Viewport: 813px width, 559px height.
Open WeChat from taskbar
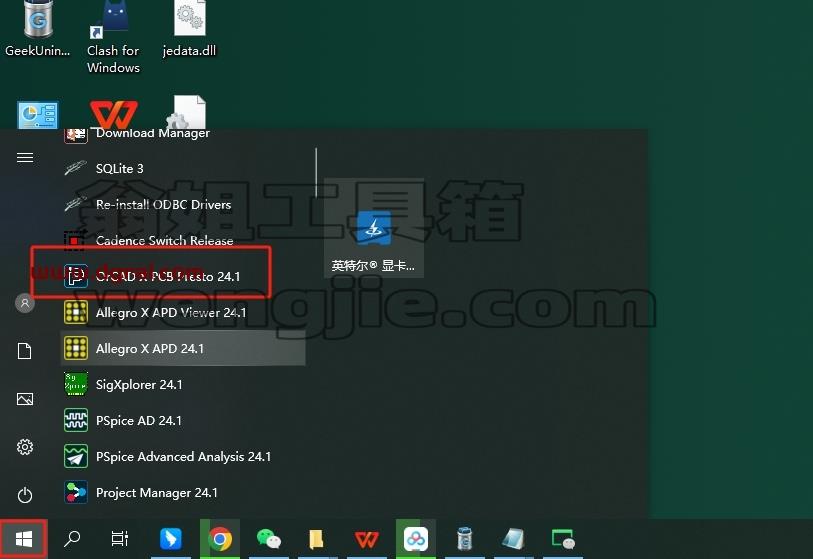[x=269, y=539]
